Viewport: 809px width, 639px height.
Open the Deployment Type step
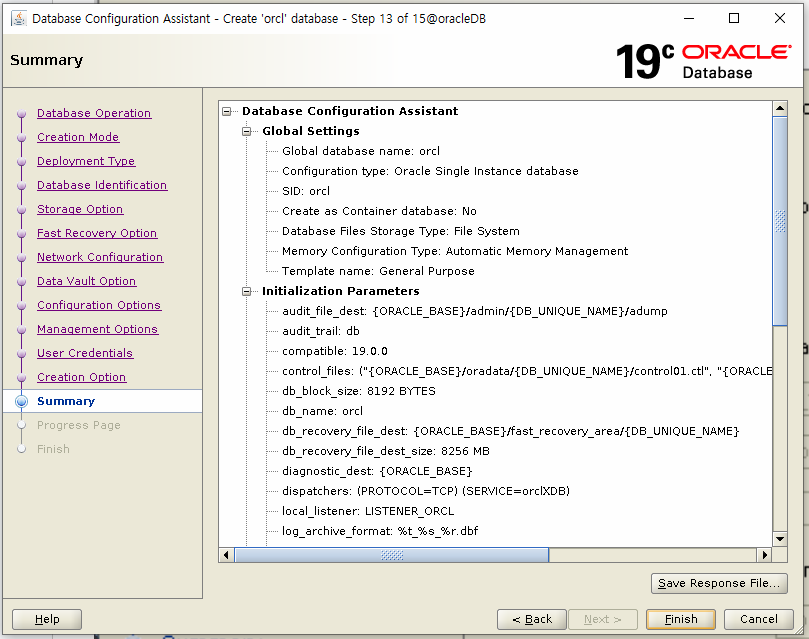click(x=86, y=161)
